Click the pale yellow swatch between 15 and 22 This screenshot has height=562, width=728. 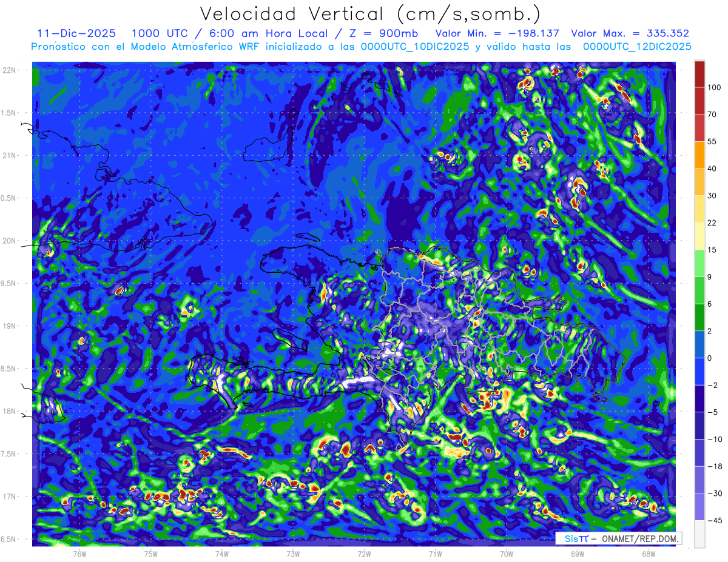click(x=699, y=236)
